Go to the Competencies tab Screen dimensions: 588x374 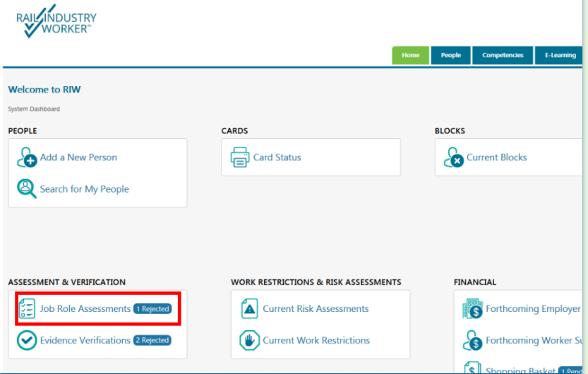pyautogui.click(x=503, y=55)
